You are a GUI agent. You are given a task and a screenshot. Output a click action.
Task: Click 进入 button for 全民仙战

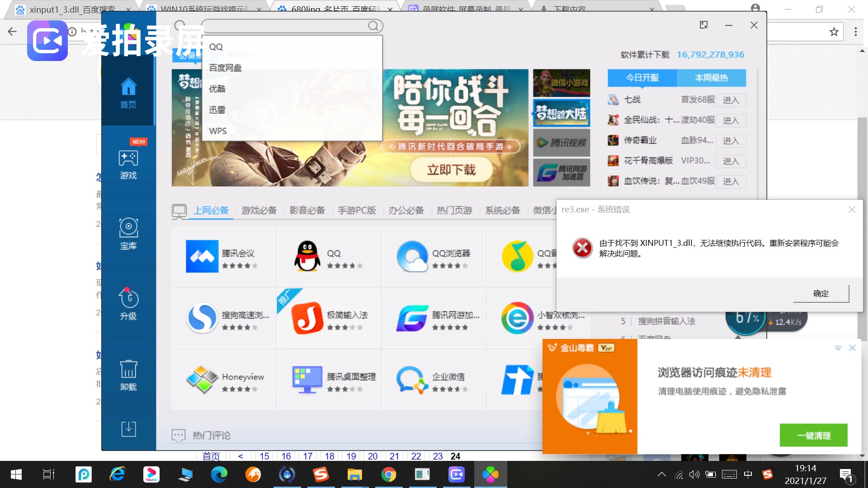(x=731, y=120)
